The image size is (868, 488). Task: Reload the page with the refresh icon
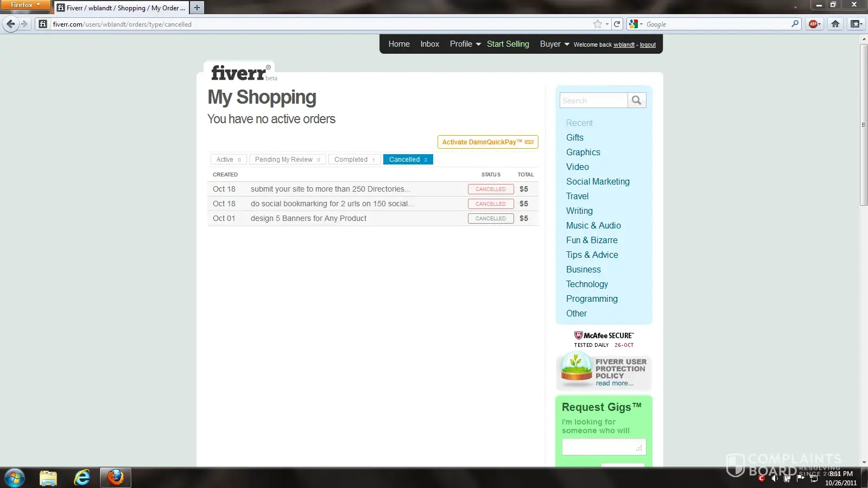click(x=617, y=24)
